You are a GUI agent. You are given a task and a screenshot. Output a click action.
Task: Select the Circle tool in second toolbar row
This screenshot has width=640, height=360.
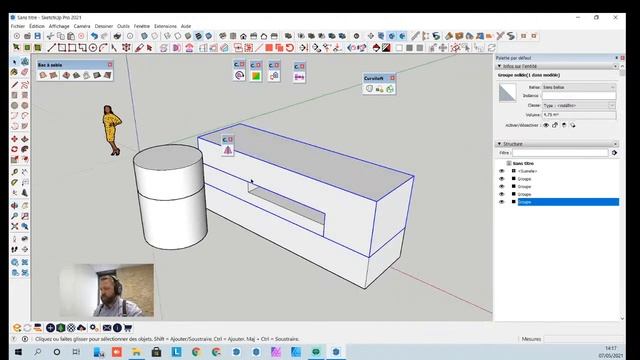click(x=93, y=48)
